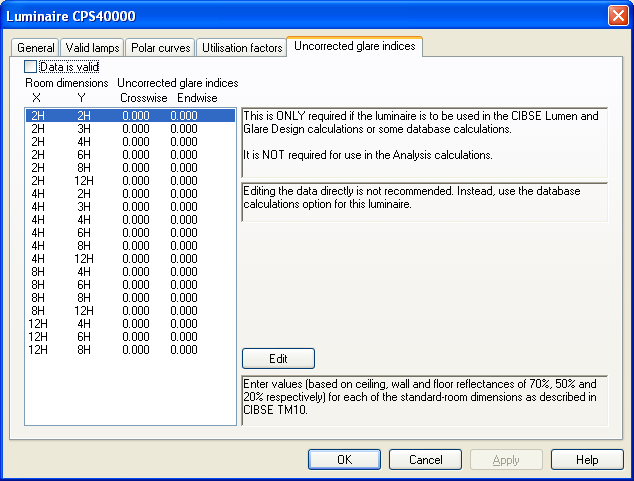This screenshot has width=634, height=481.
Task: Pick the 4H by 4H row
Action: tap(130, 220)
